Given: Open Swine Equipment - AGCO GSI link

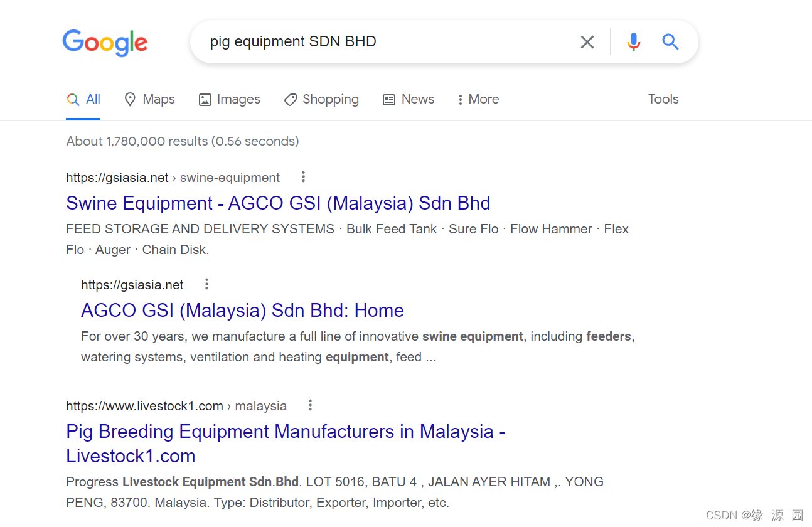Looking at the screenshot, I should pyautogui.click(x=278, y=203).
